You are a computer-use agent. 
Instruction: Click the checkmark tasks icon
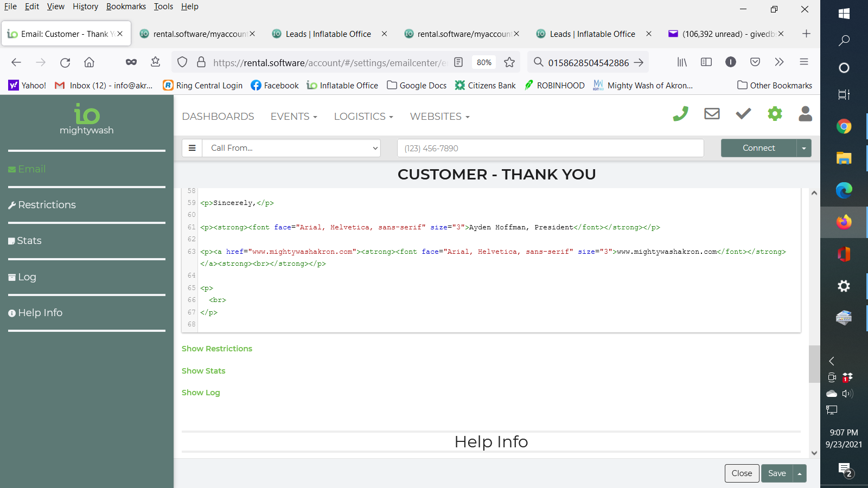[743, 114]
